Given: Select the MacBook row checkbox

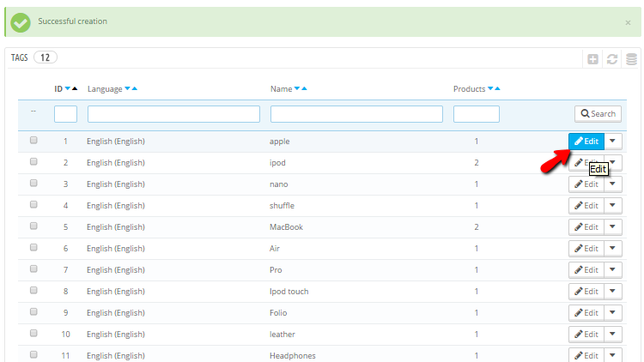Looking at the screenshot, I should point(33,226).
